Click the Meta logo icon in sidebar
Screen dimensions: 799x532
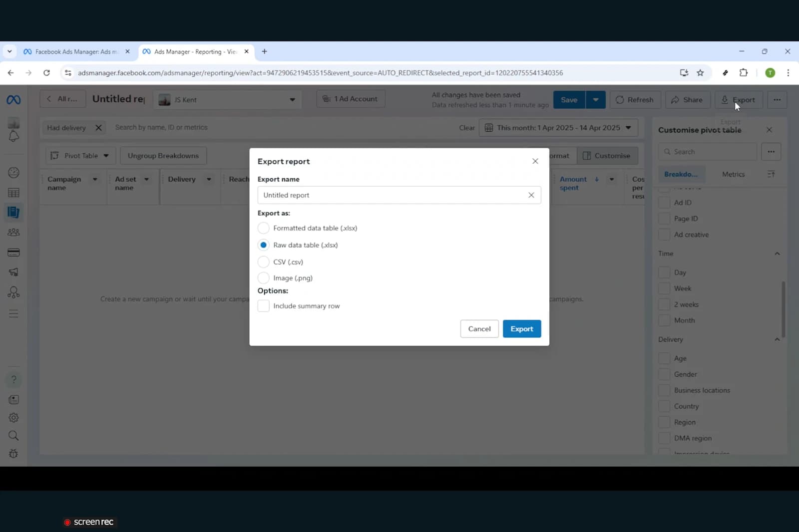coord(13,100)
